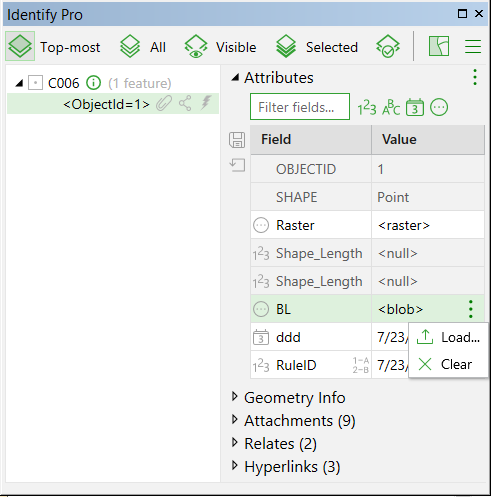Click the Filter fields input box

(x=300, y=107)
